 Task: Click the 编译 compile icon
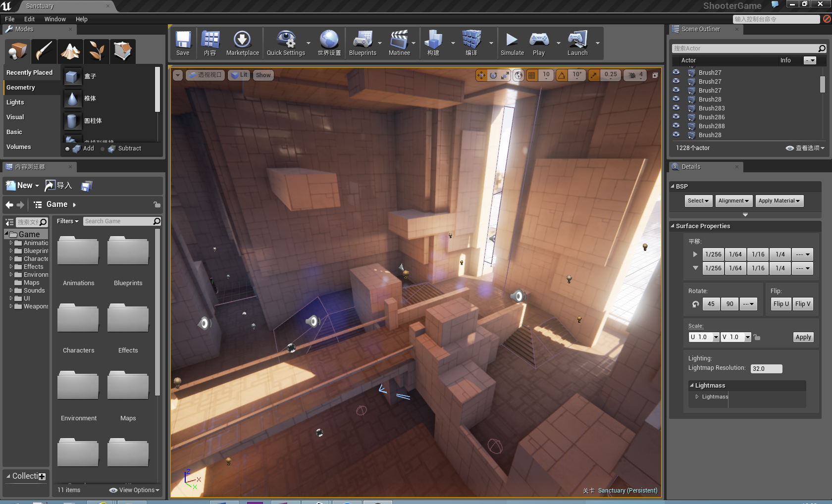tap(471, 43)
